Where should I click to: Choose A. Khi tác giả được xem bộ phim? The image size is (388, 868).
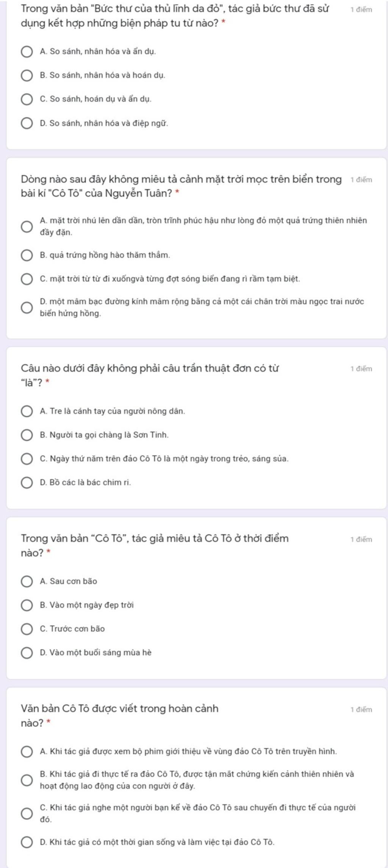pyautogui.click(x=27, y=752)
